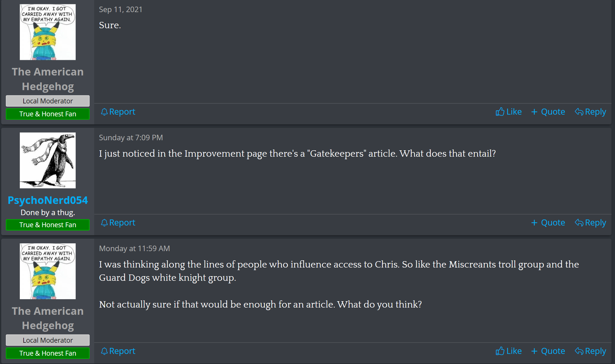
Task: Click the Reply arrow icon on Monday's post
Action: coord(579,351)
